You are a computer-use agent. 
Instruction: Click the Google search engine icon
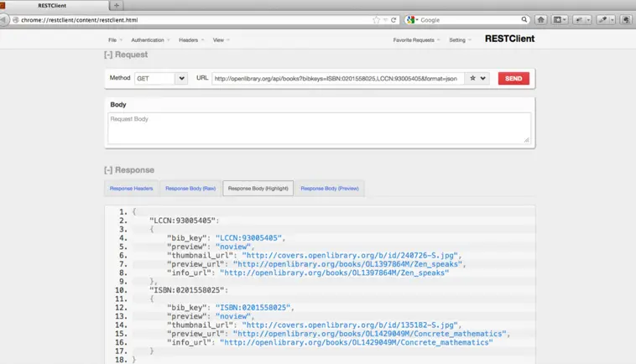410,20
